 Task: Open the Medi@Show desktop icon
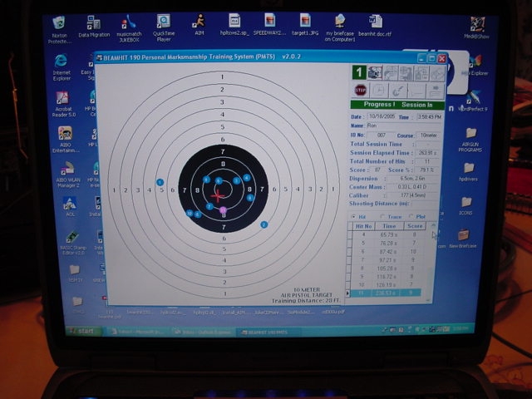point(476,27)
